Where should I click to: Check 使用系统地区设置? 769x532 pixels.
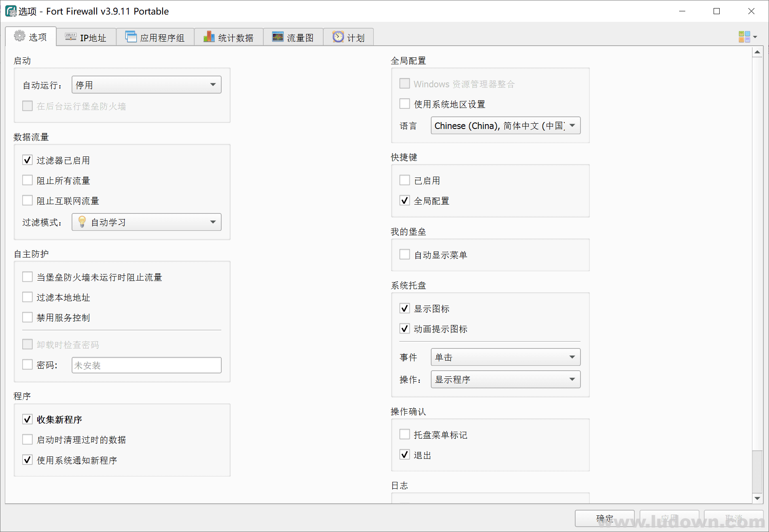(x=405, y=104)
